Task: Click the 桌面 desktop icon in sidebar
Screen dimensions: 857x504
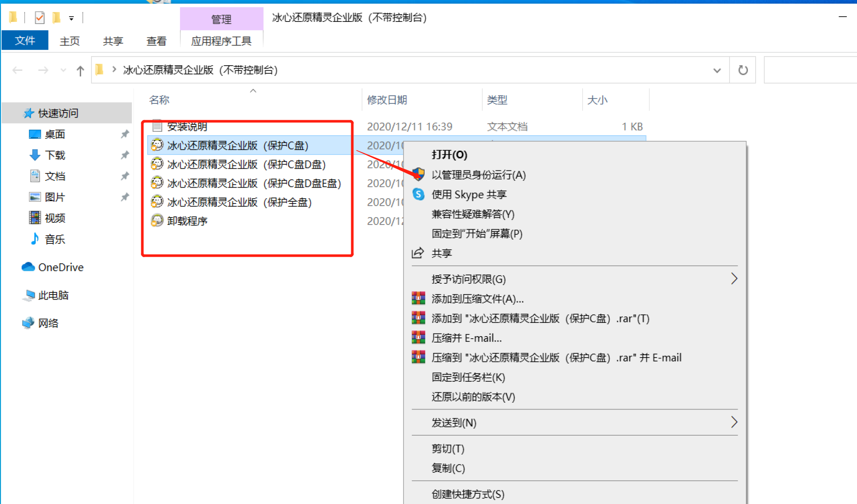Action: (x=35, y=134)
